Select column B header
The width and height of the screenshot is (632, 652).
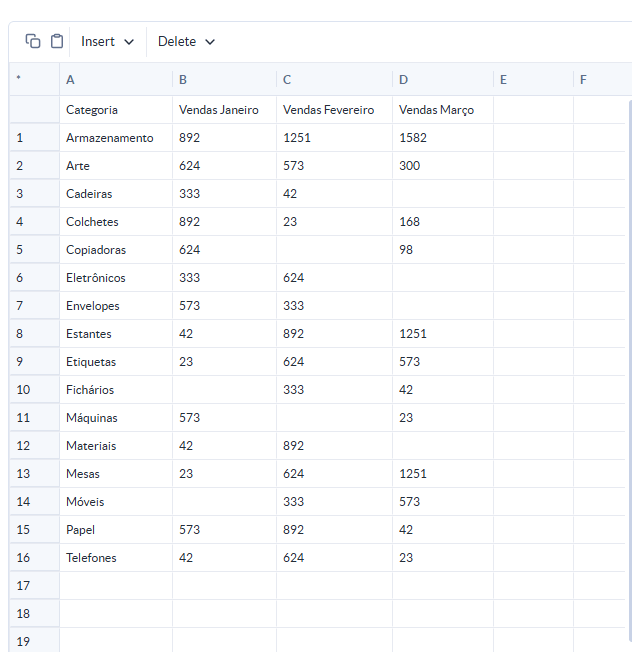(x=224, y=79)
